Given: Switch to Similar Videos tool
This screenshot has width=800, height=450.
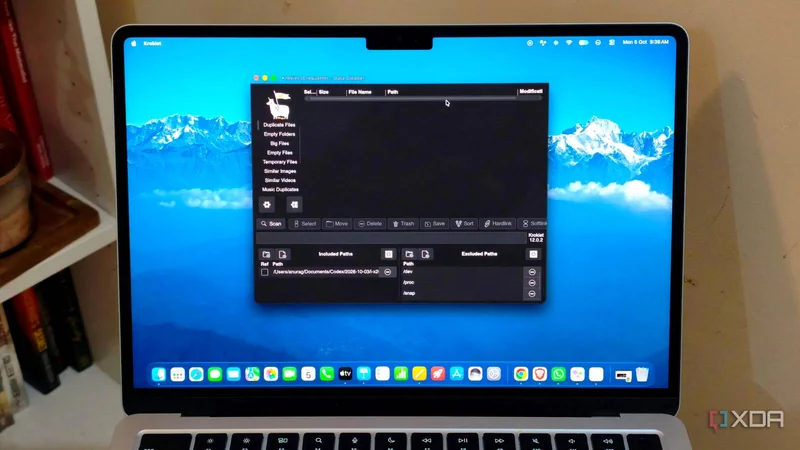Looking at the screenshot, I should [x=280, y=180].
